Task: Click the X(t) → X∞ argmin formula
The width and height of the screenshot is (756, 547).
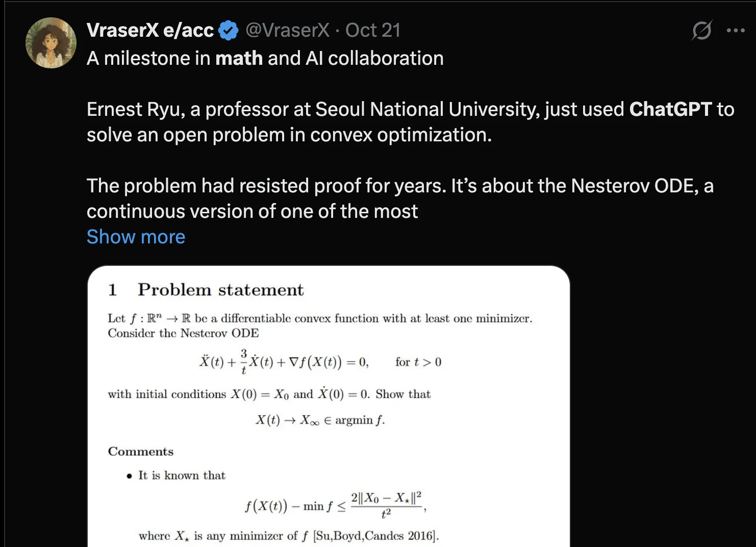Action: (320, 420)
